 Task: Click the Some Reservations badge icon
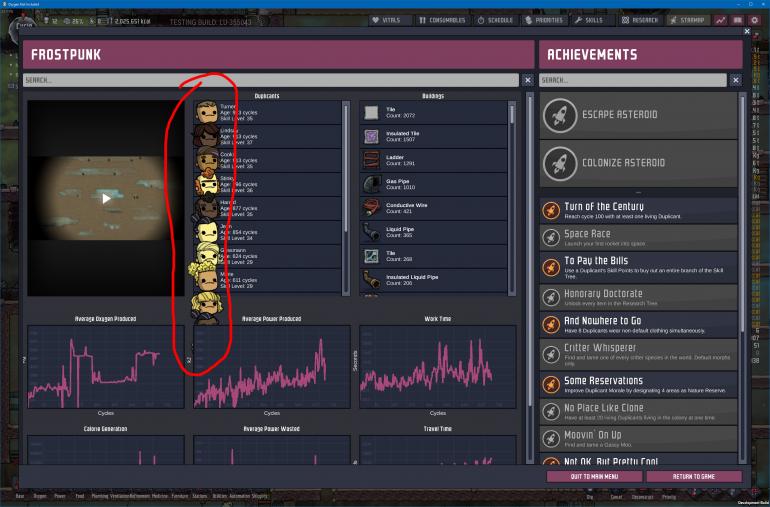(x=551, y=385)
